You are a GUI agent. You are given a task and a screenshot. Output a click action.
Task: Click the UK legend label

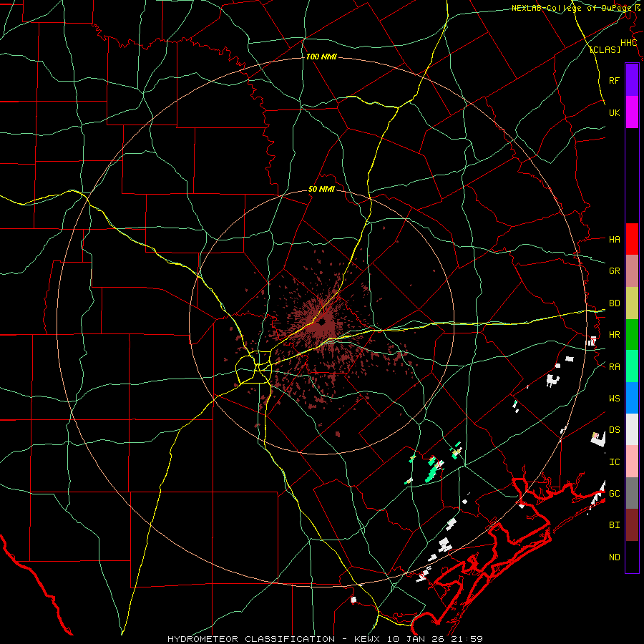coord(615,112)
